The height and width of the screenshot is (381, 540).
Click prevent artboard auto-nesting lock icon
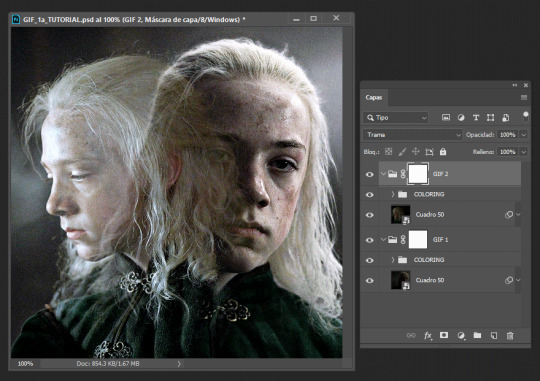pos(429,152)
